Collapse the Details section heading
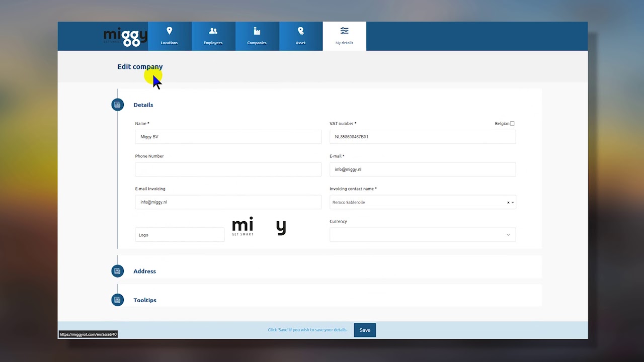 tap(143, 105)
